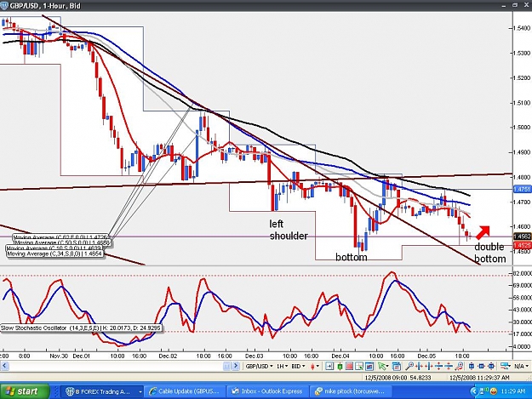This screenshot has width=532, height=399.
Task: Click the zoom-in magnifier icon
Action: 410,366
